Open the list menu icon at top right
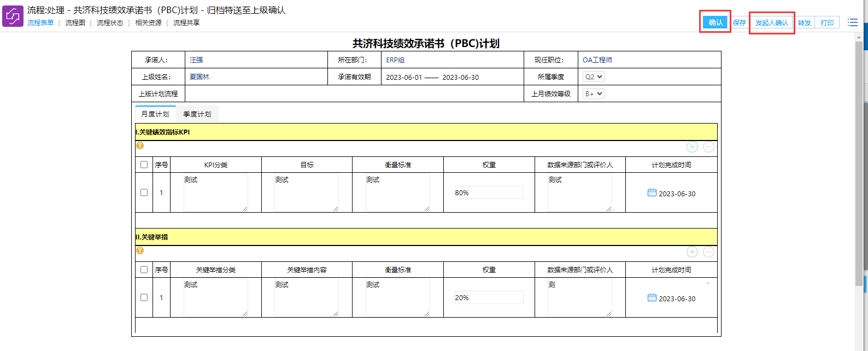 (852, 22)
